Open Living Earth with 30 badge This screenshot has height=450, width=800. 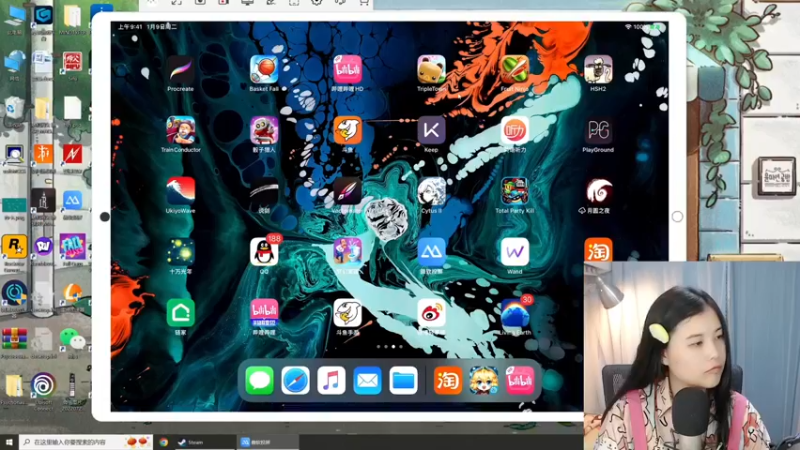(514, 313)
